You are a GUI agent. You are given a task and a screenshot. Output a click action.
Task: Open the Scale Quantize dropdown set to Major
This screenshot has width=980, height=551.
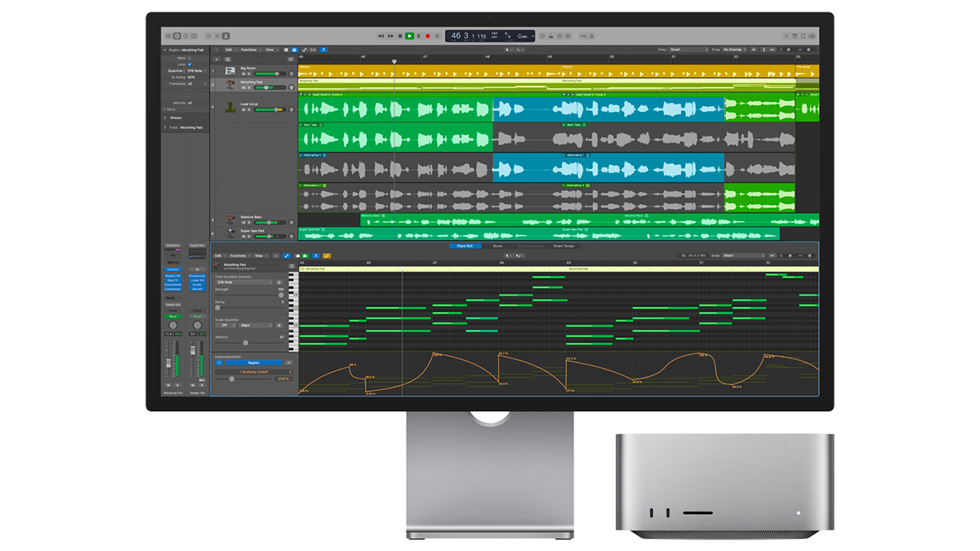point(255,325)
